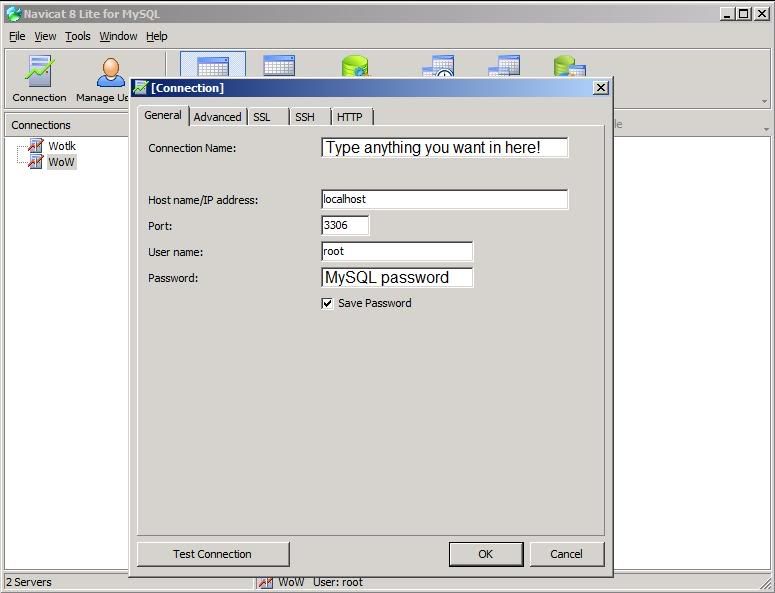Click the Test Connection button
Screen dimensions: 775x593
pyautogui.click(x=213, y=554)
